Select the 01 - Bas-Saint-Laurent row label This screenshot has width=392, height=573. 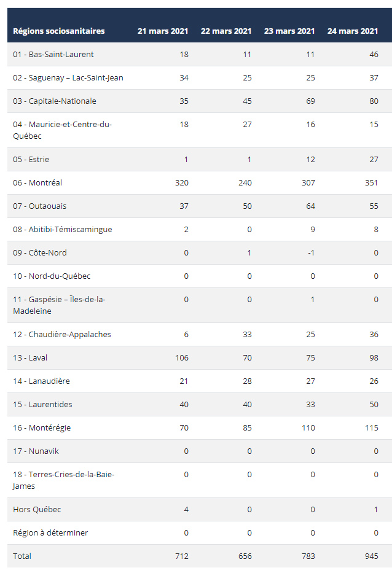click(53, 55)
